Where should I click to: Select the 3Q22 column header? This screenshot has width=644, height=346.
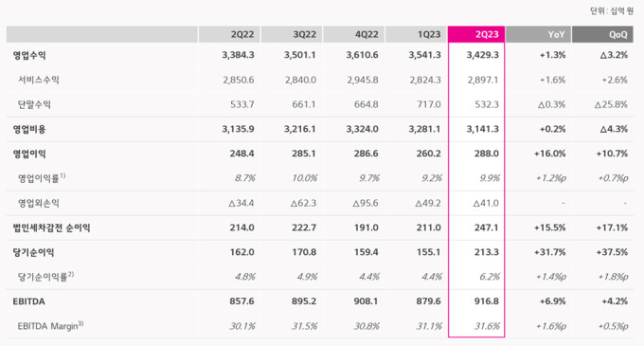[x=292, y=34]
